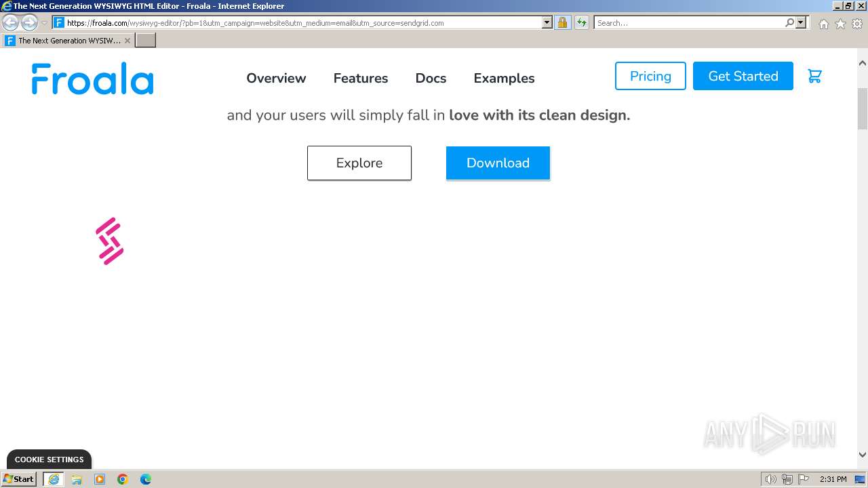Open the browser Tools gear icon
Screen dimensions: 868x488
pos(857,24)
